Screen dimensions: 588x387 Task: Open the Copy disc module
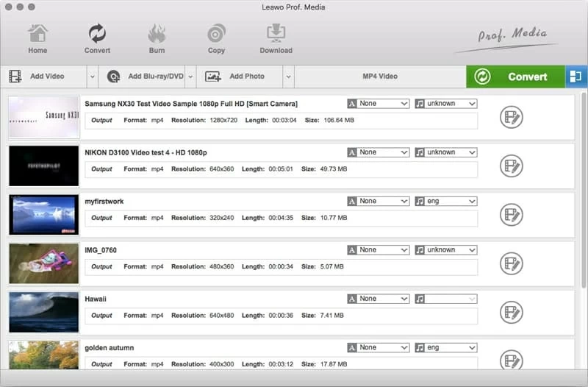click(216, 39)
